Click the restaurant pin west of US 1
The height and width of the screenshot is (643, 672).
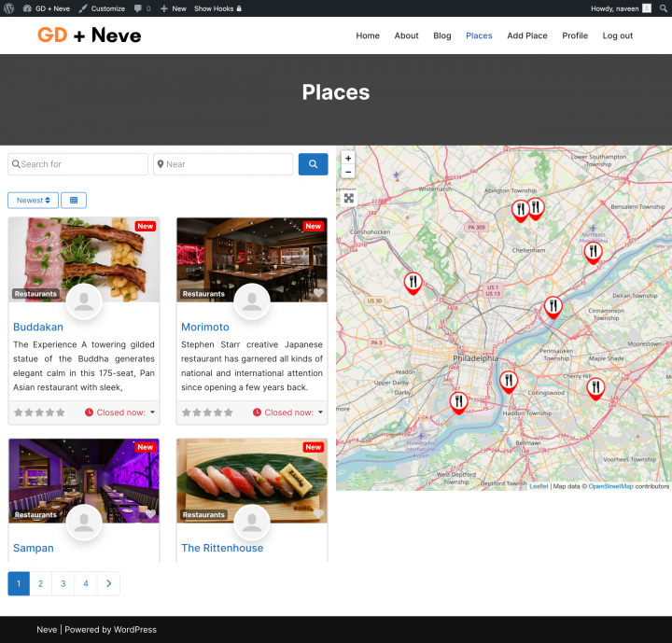pyautogui.click(x=413, y=282)
